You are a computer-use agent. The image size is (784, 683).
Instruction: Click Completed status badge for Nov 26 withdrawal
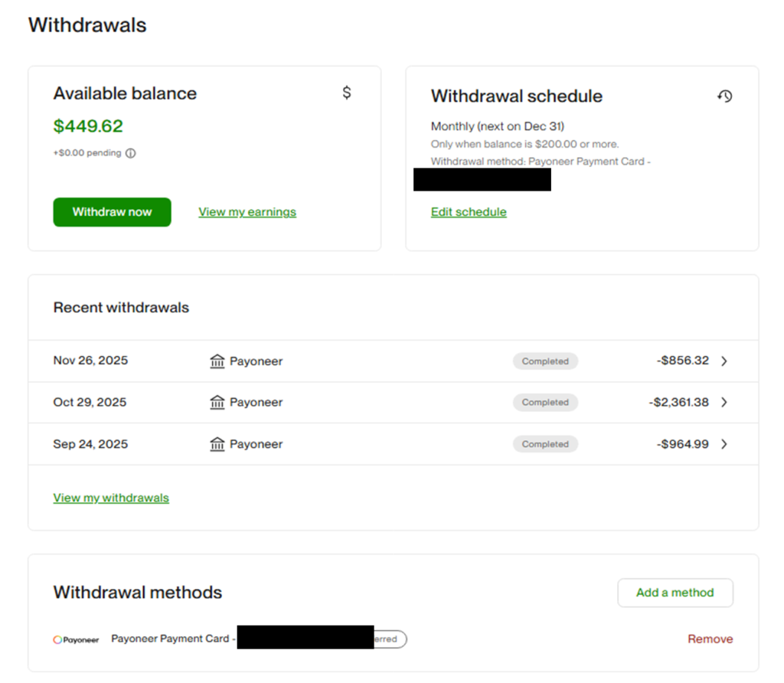pos(545,361)
